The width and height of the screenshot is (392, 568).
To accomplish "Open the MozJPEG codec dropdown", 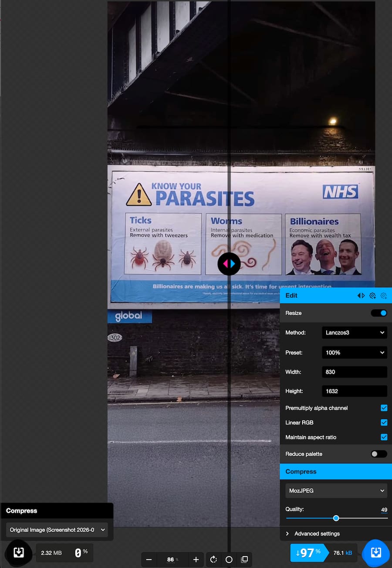I will pyautogui.click(x=336, y=490).
